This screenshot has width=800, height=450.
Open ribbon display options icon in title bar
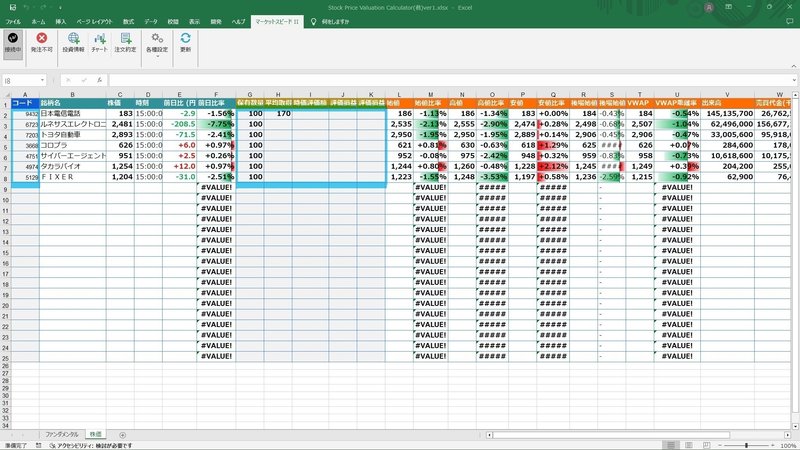729,7
